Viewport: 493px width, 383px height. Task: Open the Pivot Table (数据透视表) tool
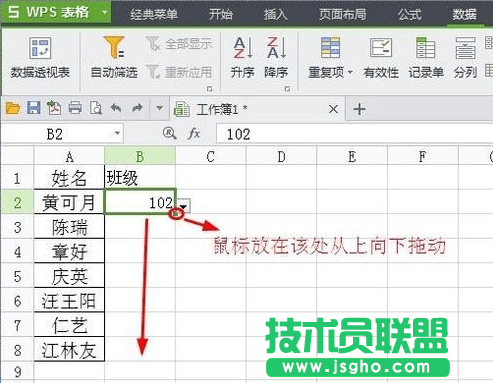tap(40, 57)
